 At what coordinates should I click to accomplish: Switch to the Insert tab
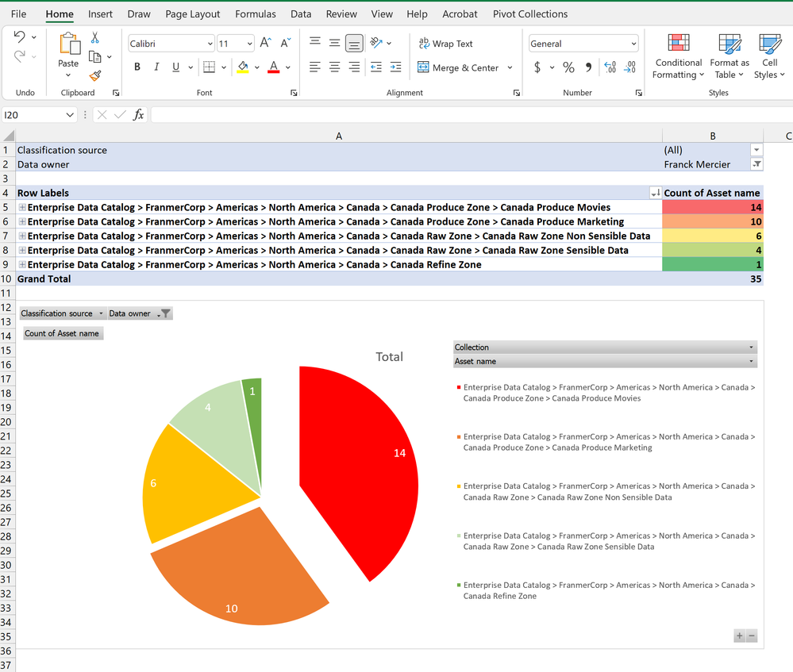[100, 14]
